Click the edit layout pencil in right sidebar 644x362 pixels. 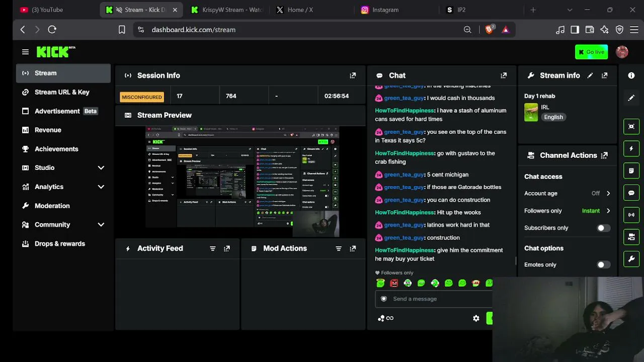tap(631, 98)
